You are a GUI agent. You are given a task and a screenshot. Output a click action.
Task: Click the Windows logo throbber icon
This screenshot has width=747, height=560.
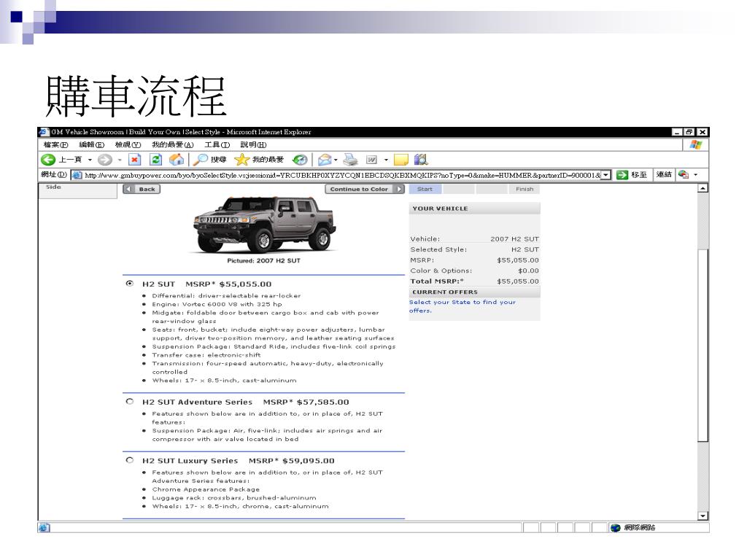(x=696, y=145)
